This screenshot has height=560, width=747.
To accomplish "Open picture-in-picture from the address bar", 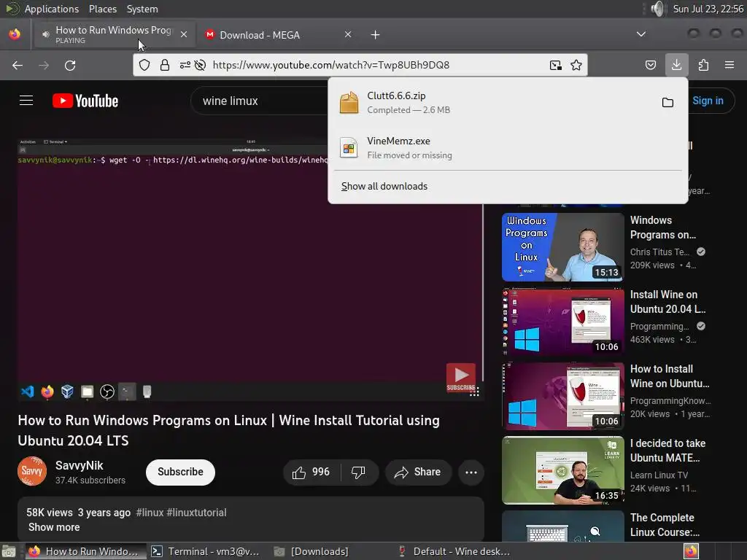I will [x=555, y=65].
